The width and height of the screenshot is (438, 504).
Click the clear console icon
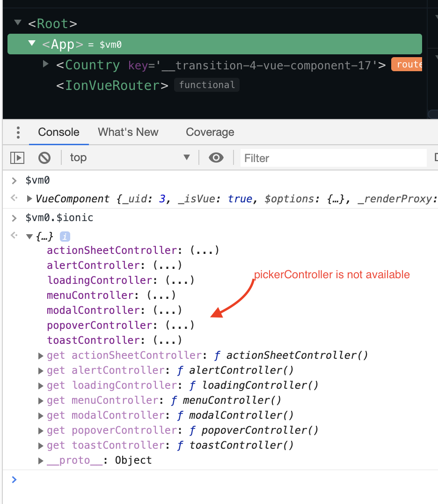pyautogui.click(x=44, y=157)
